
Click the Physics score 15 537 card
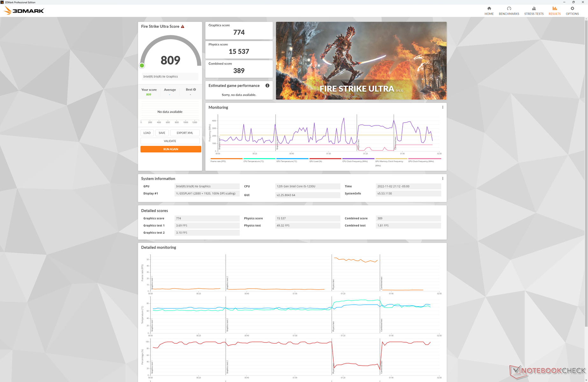click(239, 50)
